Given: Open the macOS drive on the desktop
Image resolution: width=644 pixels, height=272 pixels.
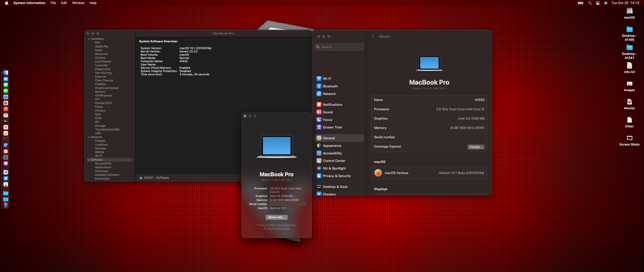Looking at the screenshot, I should 630,13.
